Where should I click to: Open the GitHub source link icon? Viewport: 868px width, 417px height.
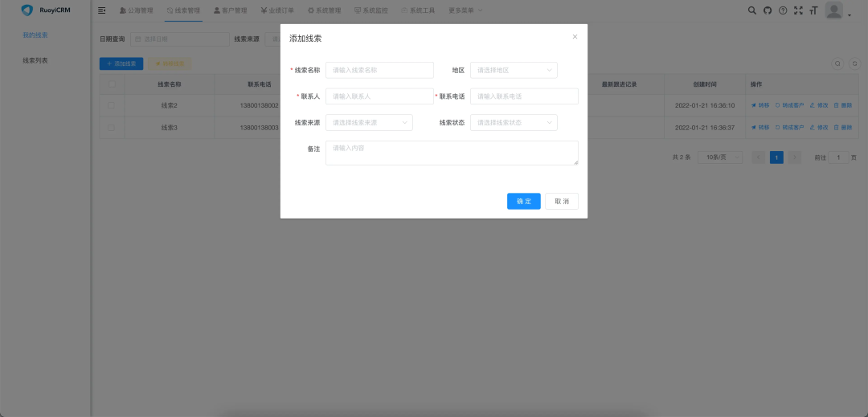[x=768, y=10]
